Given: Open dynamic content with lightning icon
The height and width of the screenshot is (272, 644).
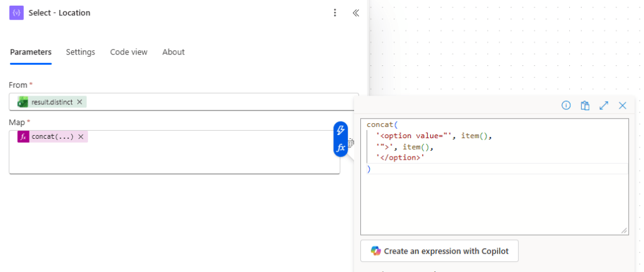Looking at the screenshot, I should point(340,131).
